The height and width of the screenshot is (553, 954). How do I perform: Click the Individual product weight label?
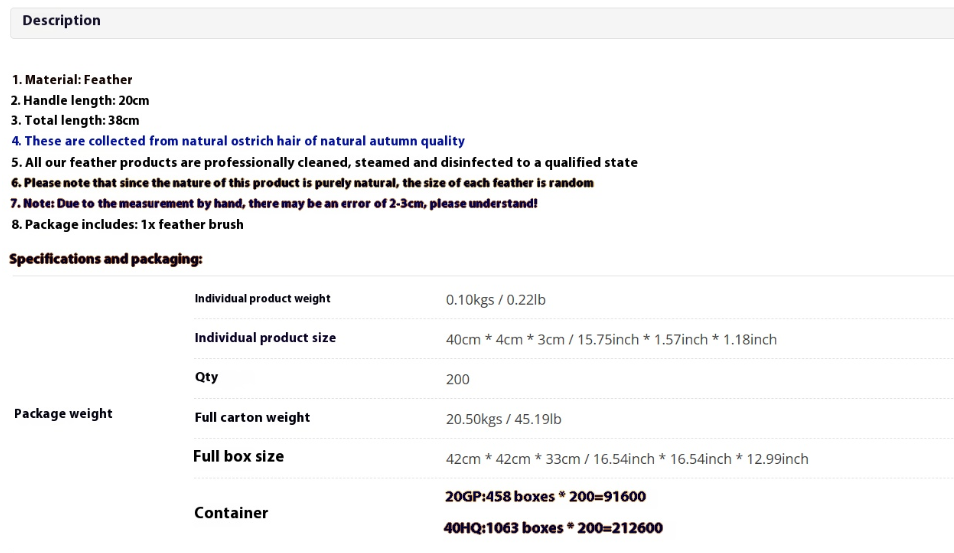point(262,299)
